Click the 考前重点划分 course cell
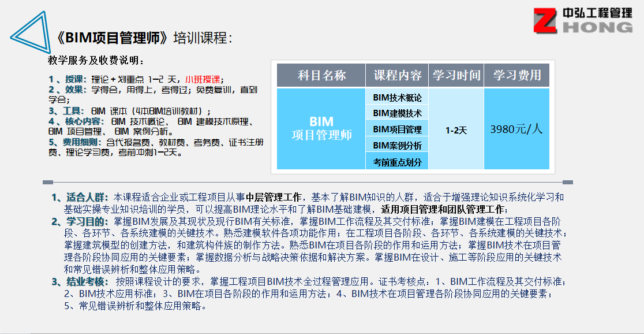 [x=397, y=162]
